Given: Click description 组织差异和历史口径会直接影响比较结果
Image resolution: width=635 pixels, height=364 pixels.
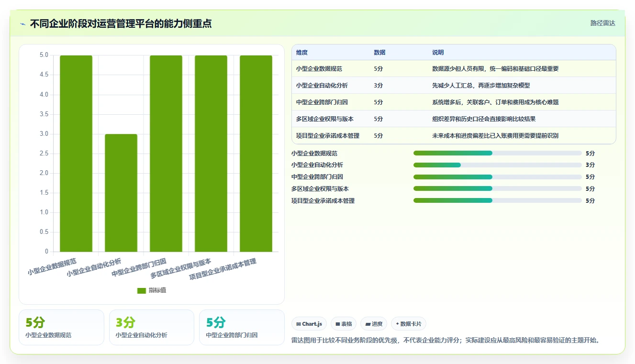Looking at the screenshot, I should [484, 119].
